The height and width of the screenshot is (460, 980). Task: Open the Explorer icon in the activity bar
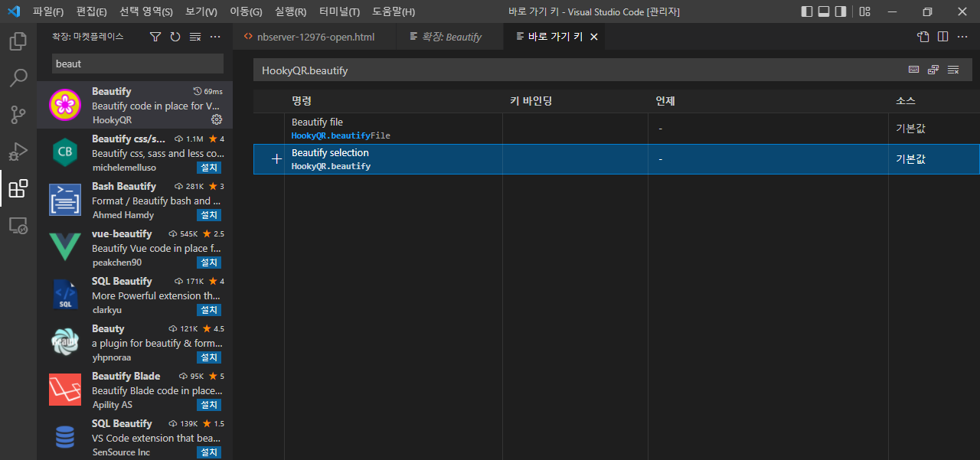(18, 41)
